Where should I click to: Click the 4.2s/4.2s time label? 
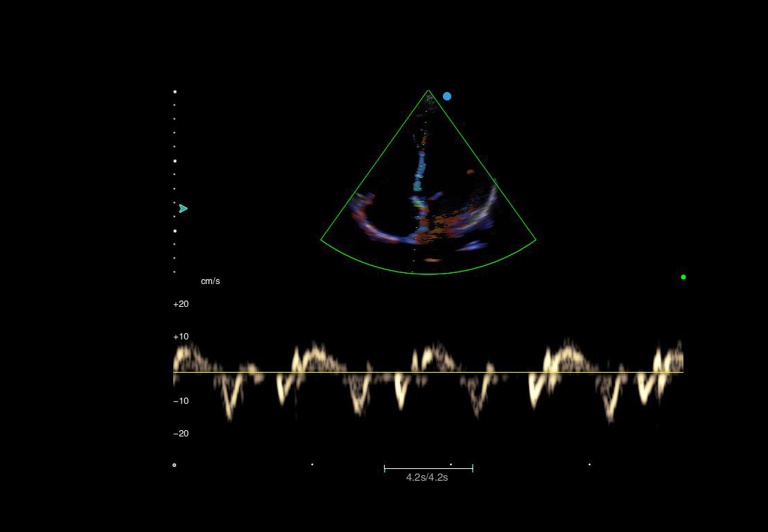coord(426,477)
